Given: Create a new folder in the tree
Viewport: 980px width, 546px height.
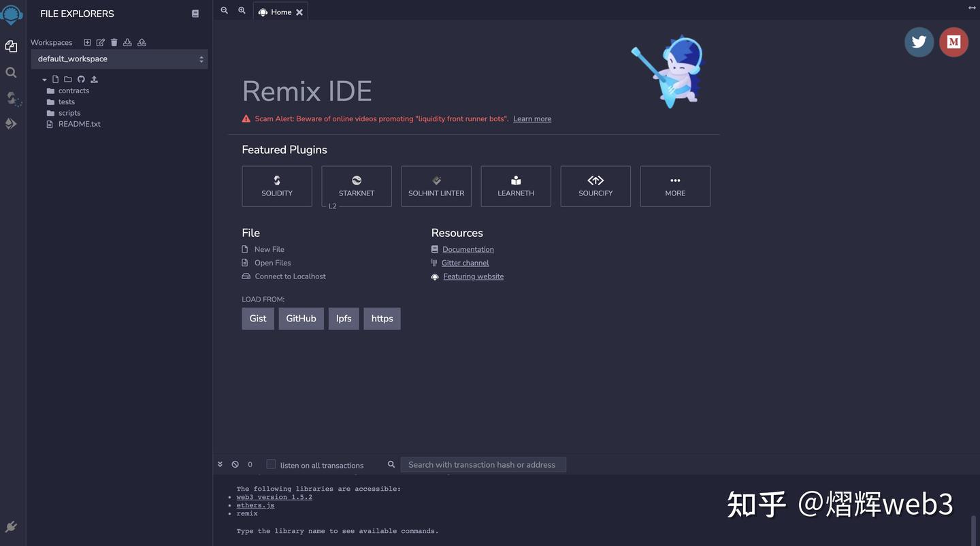Looking at the screenshot, I should pyautogui.click(x=68, y=79).
